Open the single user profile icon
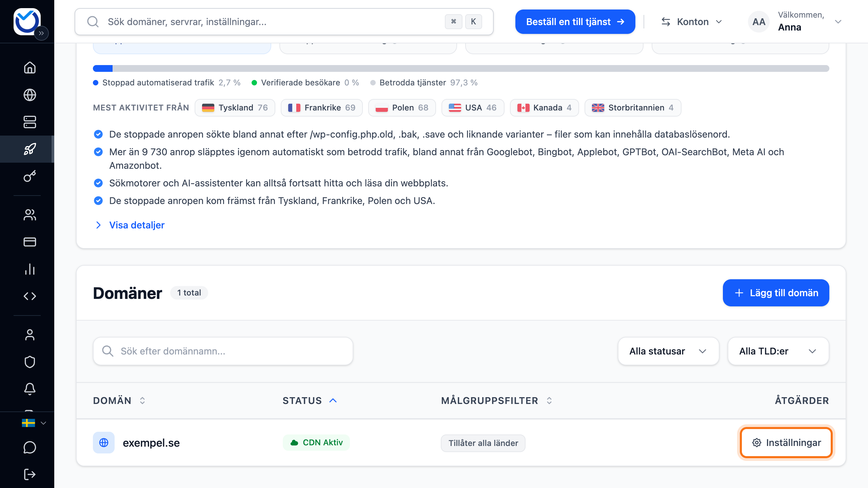The height and width of the screenshot is (488, 868). (30, 335)
